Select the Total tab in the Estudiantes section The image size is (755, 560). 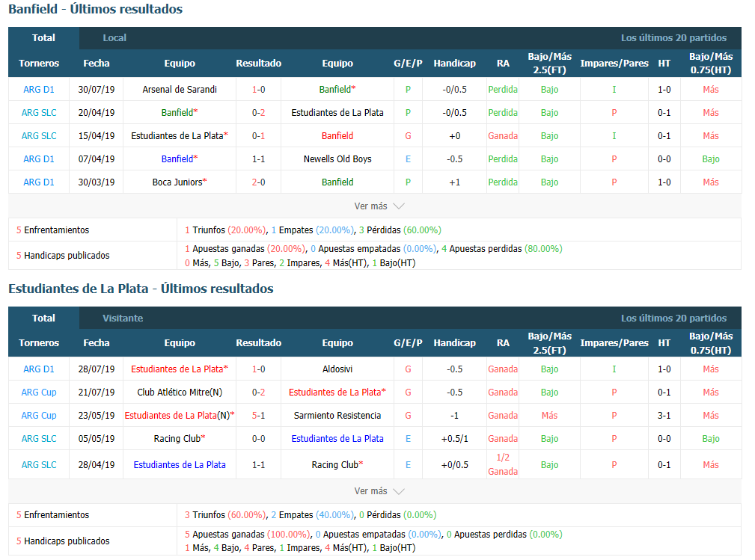44,318
